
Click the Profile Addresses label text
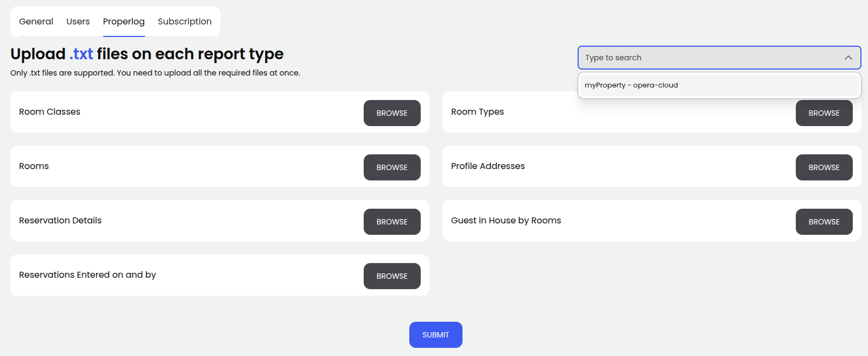click(487, 166)
